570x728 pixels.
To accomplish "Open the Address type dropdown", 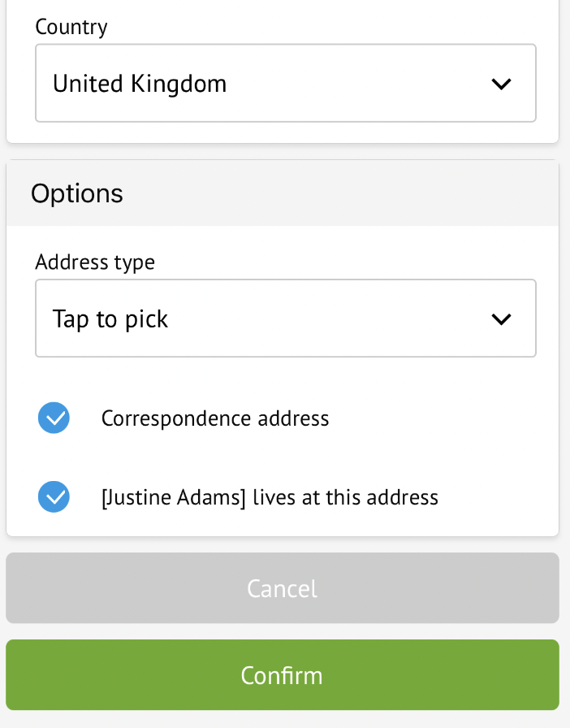I will click(285, 319).
